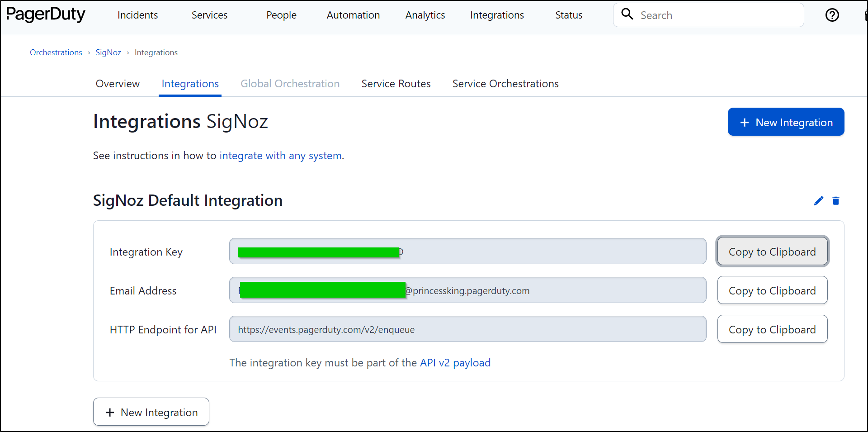Click the blue New Integration button
The image size is (868, 432).
click(x=786, y=122)
